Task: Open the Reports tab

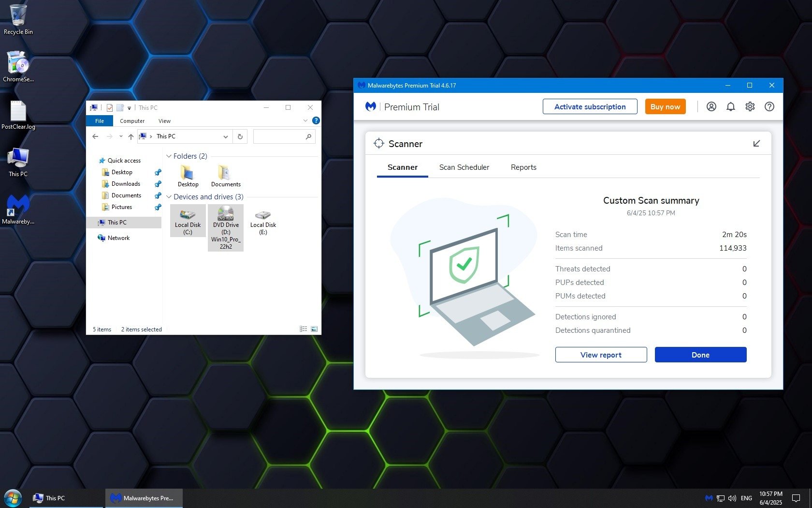Action: click(x=523, y=167)
